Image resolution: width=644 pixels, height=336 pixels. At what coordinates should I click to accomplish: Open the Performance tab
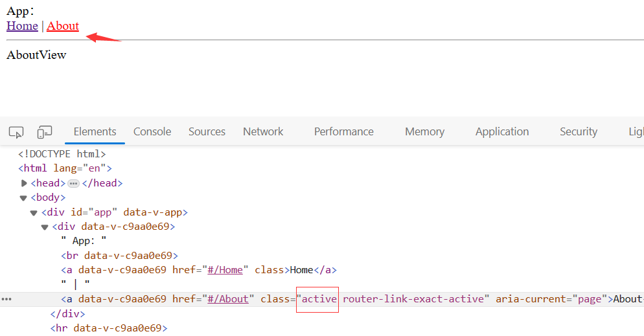pos(344,131)
